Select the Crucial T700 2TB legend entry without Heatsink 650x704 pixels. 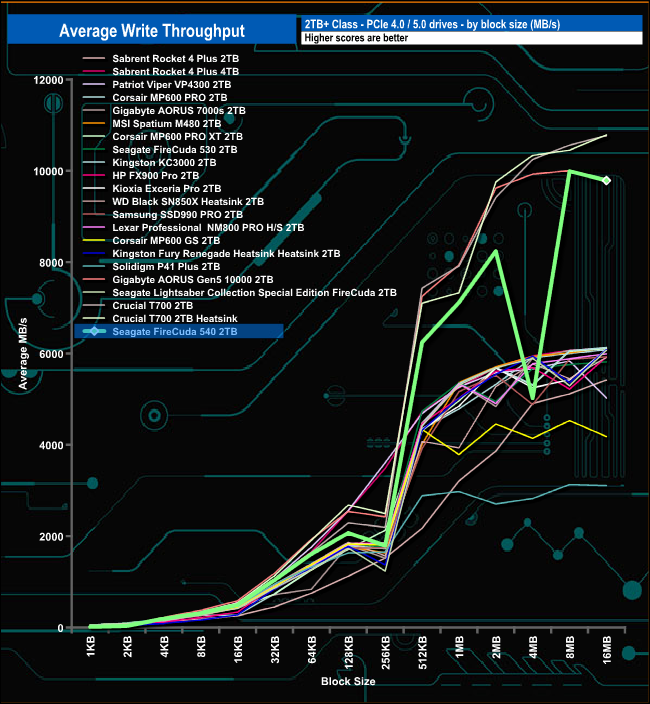(x=153, y=306)
